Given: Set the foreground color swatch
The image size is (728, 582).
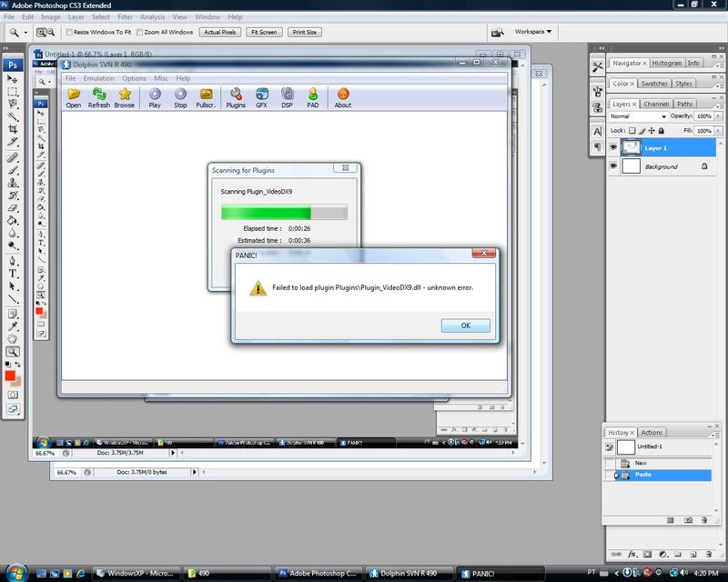Looking at the screenshot, I should (10, 376).
